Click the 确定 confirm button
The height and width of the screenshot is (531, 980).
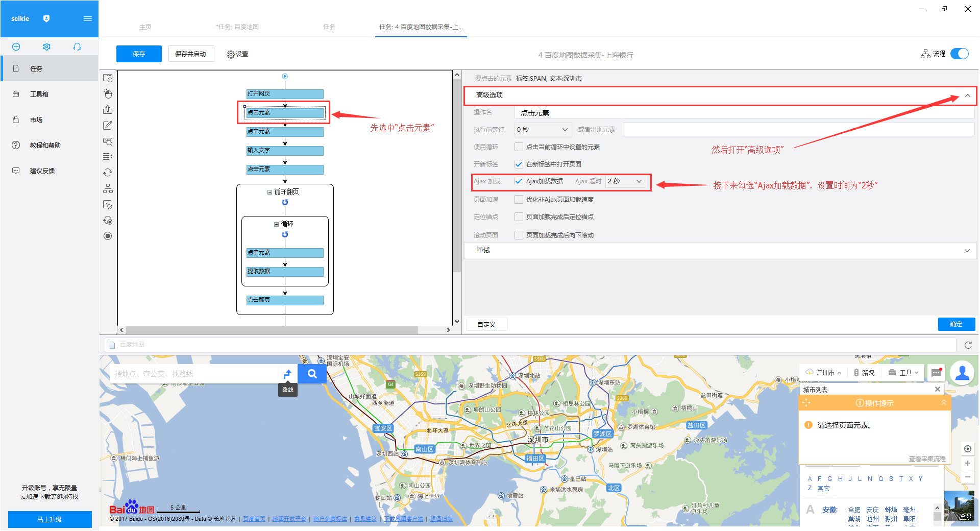click(956, 324)
